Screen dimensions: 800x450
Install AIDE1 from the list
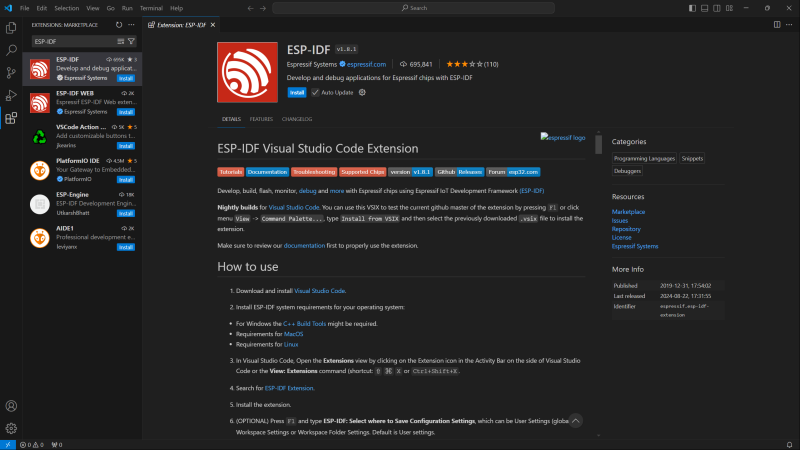click(126, 247)
